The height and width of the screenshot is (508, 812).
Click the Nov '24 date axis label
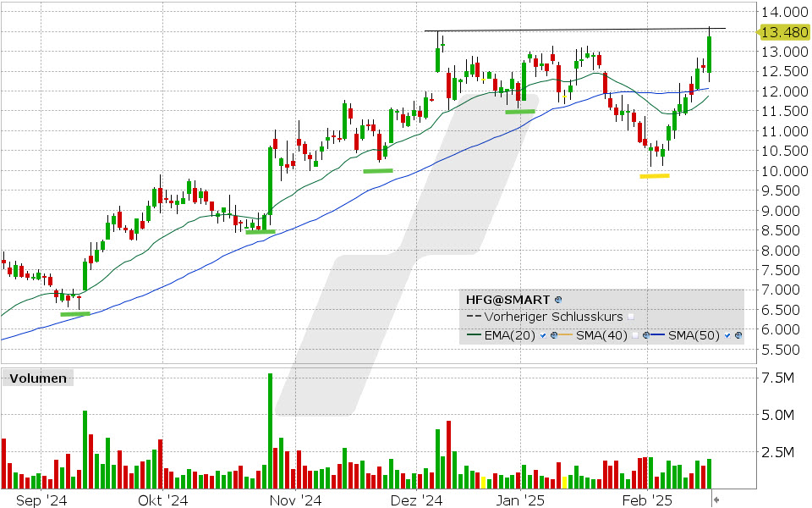[x=296, y=500]
